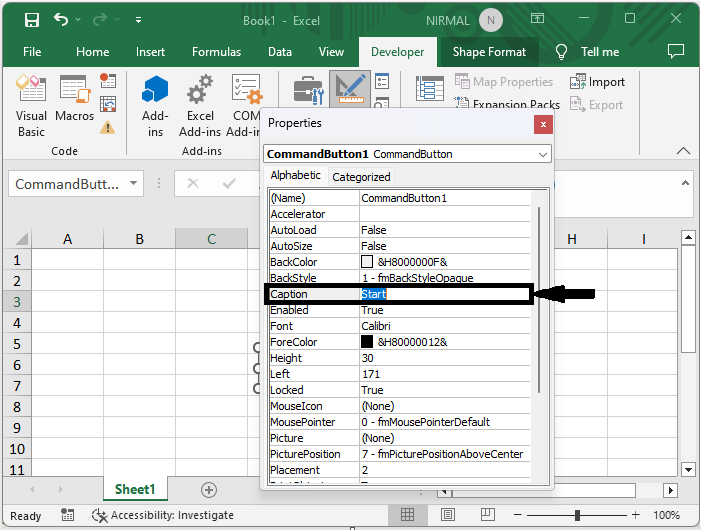Viewport: 701px width, 530px height.
Task: Click Accessibility: Investigate status
Action: click(163, 515)
